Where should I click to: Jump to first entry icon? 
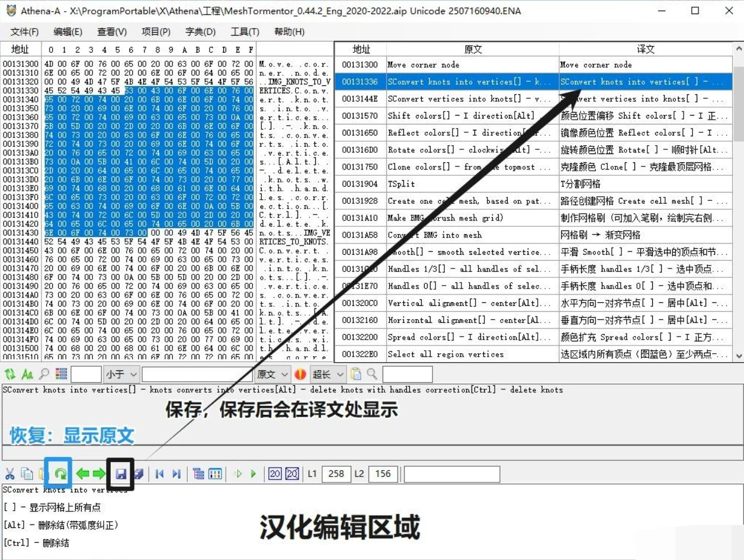click(159, 473)
